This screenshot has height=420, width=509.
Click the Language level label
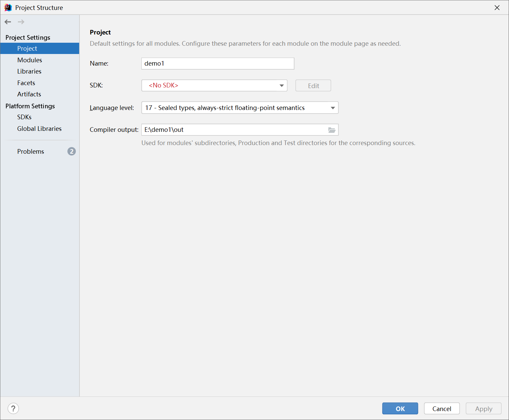(x=112, y=108)
